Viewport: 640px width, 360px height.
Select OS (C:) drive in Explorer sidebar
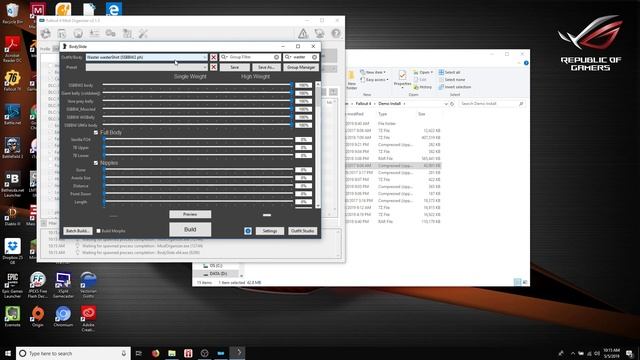tap(216, 266)
